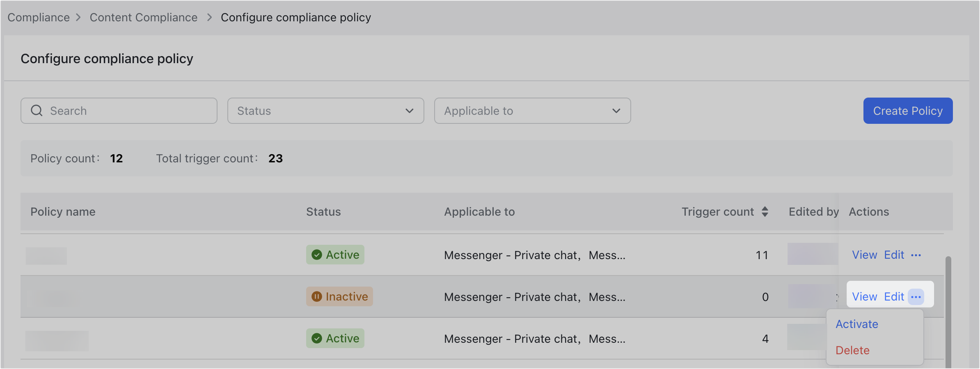
Task: Click the trigger count 4 cell
Action: (765, 339)
